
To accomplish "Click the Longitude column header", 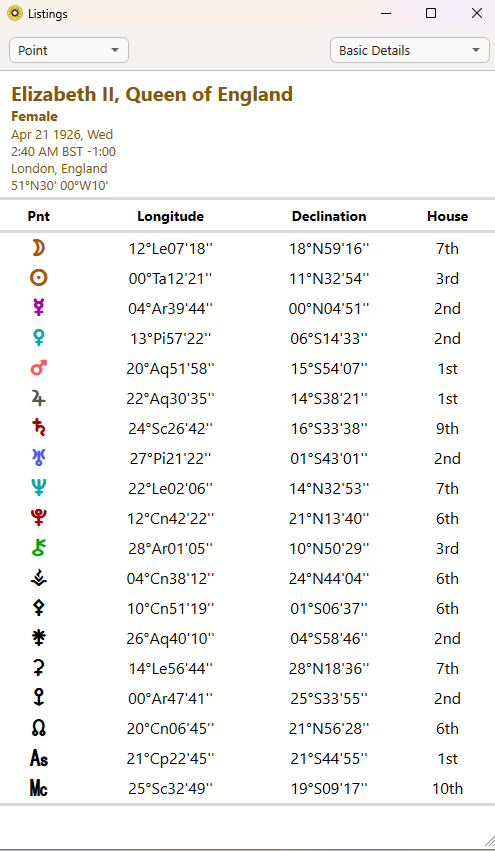I will [170, 217].
